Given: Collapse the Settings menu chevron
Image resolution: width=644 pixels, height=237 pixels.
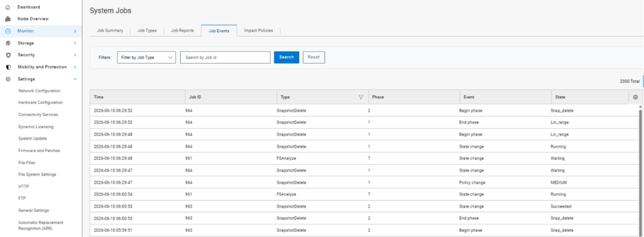Looking at the screenshot, I should click(x=75, y=79).
